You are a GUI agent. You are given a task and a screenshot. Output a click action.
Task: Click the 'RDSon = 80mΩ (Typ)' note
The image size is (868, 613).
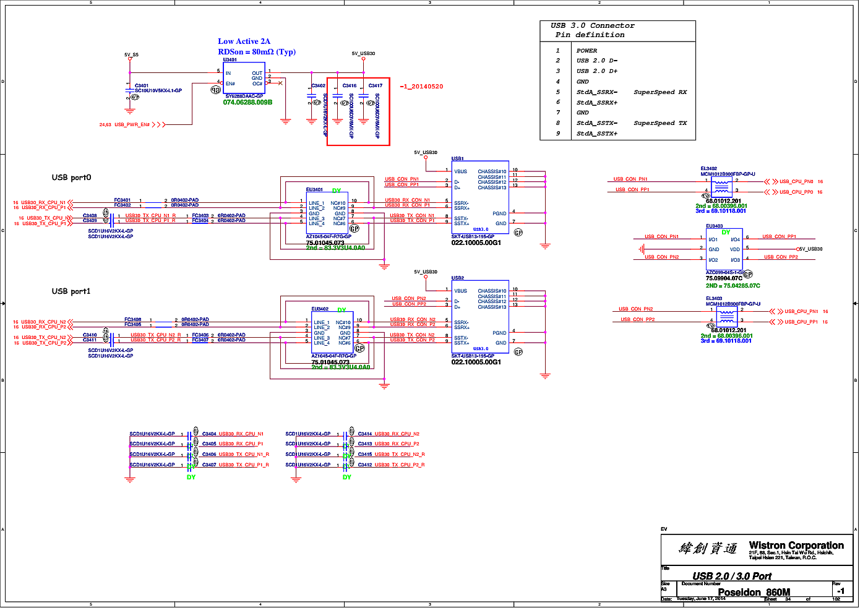(257, 52)
